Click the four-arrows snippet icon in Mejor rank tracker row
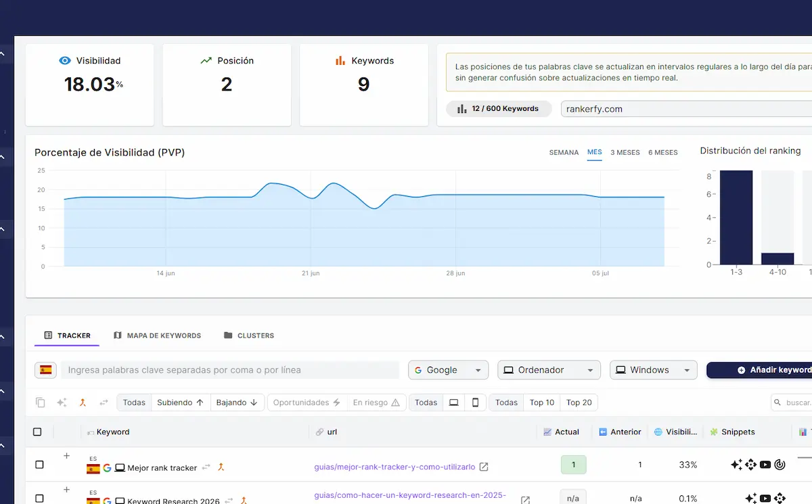This screenshot has height=504, width=812. [x=751, y=465]
